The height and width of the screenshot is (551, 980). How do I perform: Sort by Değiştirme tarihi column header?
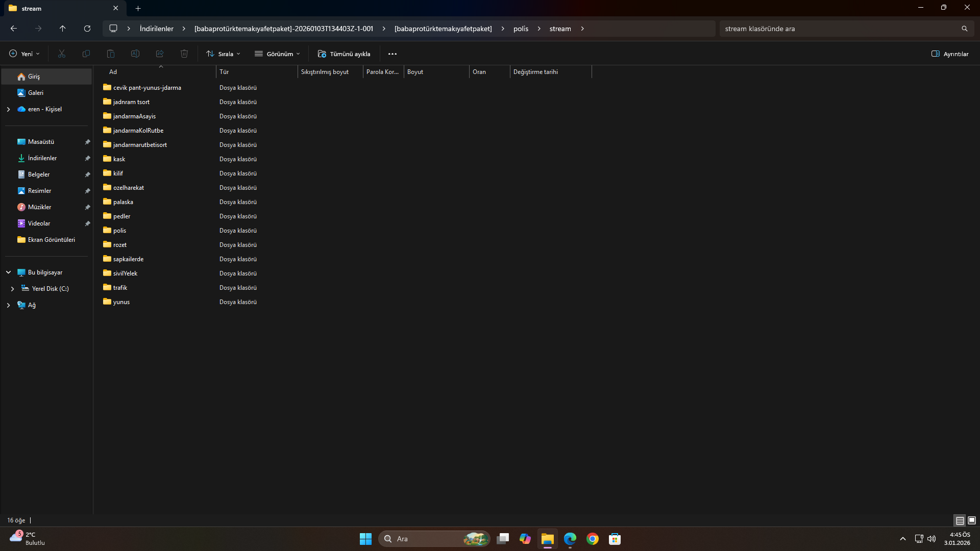[551, 72]
